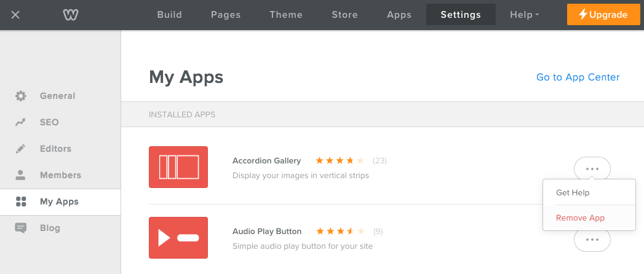Open the Accordion Gallery app thumbnail
644x274 pixels.
[178, 167]
